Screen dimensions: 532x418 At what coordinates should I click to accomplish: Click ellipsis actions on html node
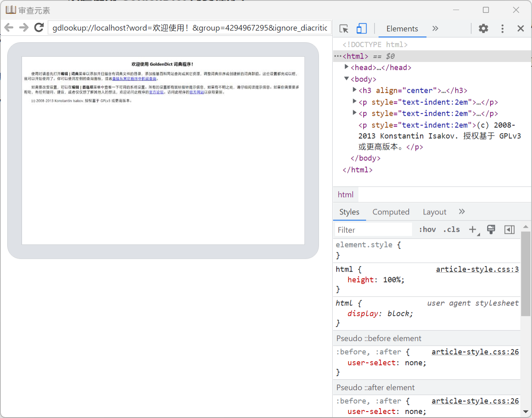[x=337, y=56]
